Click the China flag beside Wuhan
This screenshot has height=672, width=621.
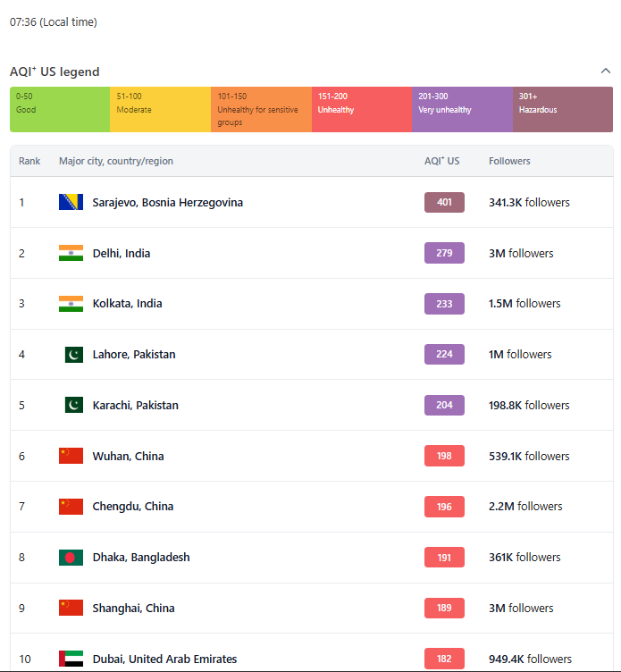(x=71, y=456)
